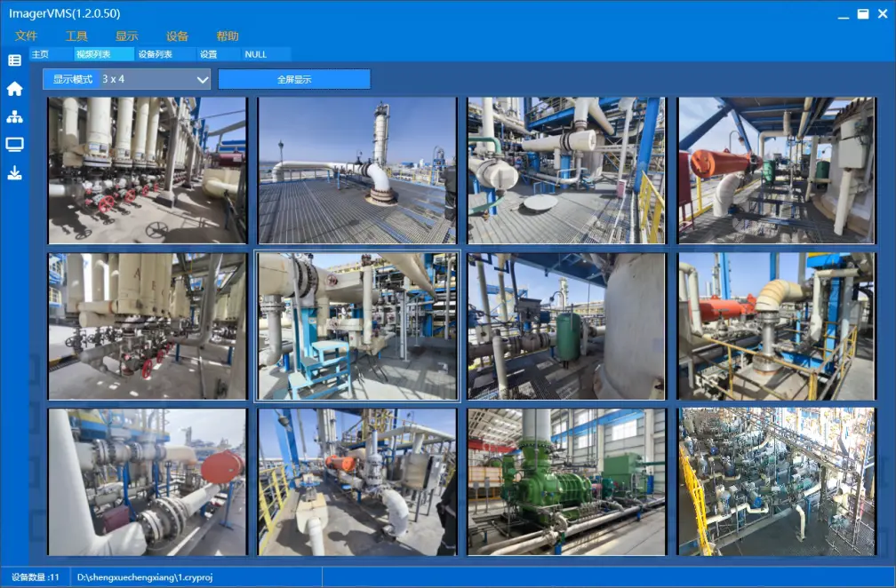Select the NULL tab
896x588 pixels.
tap(256, 54)
